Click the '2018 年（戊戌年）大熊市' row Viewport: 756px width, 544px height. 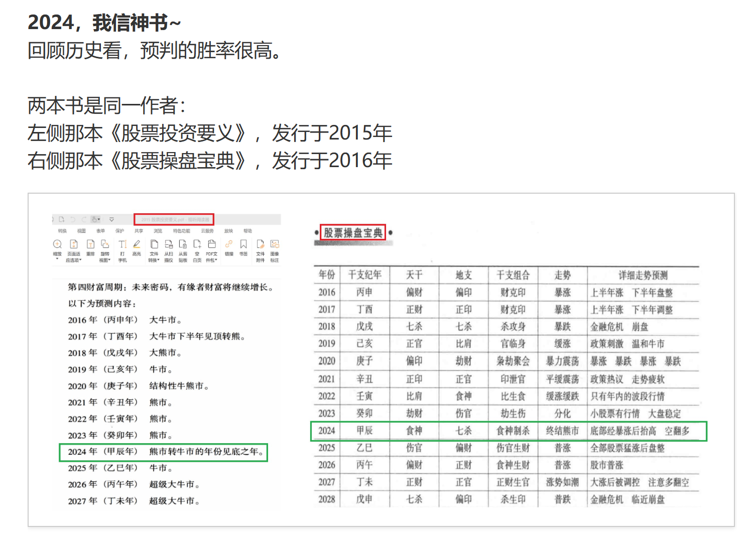tap(124, 353)
